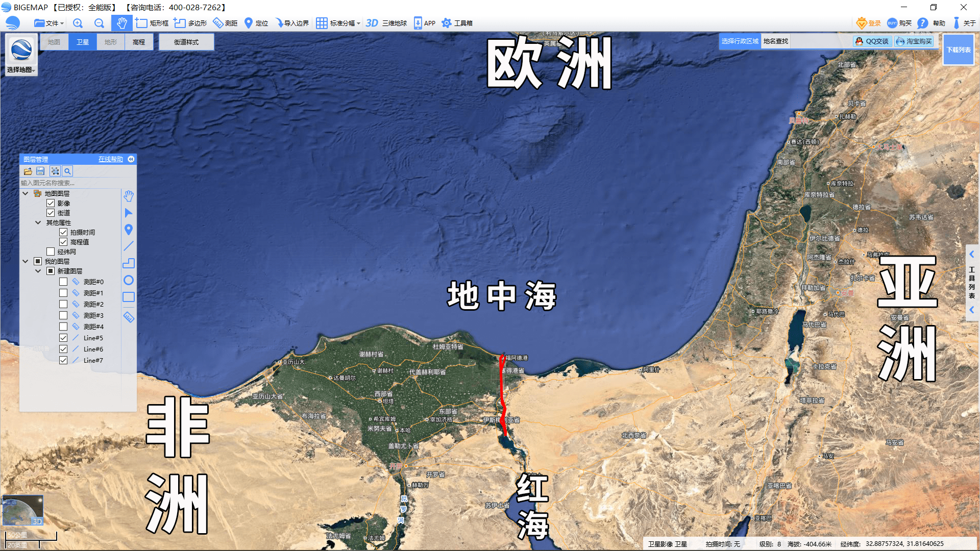The width and height of the screenshot is (980, 551).
Task: Select the rectangle drawing tool
Action: [129, 297]
